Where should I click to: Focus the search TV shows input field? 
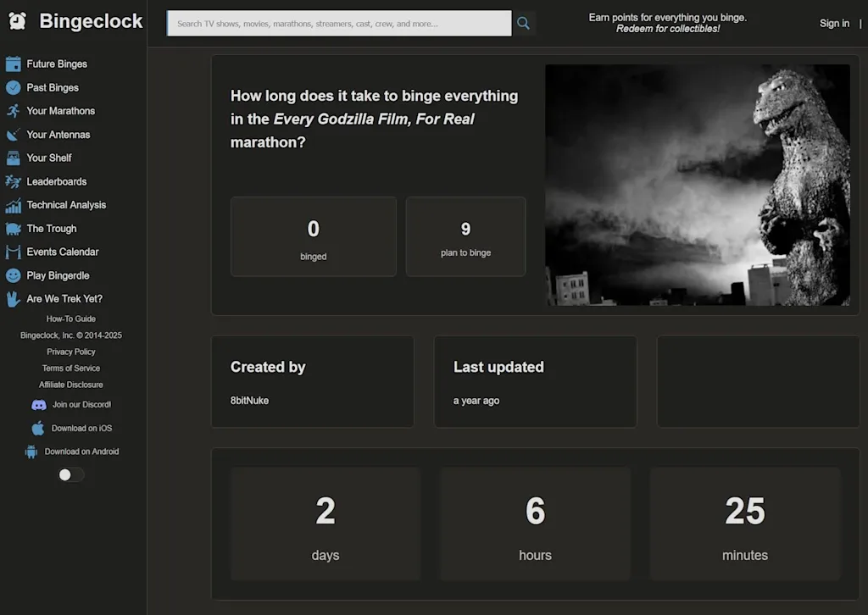[339, 23]
